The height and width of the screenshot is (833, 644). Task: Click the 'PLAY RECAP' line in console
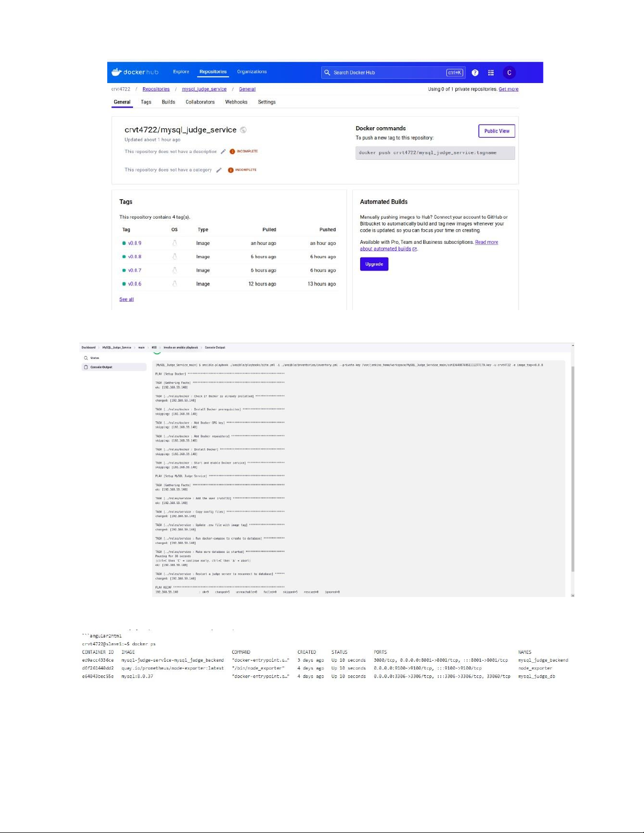click(220, 587)
